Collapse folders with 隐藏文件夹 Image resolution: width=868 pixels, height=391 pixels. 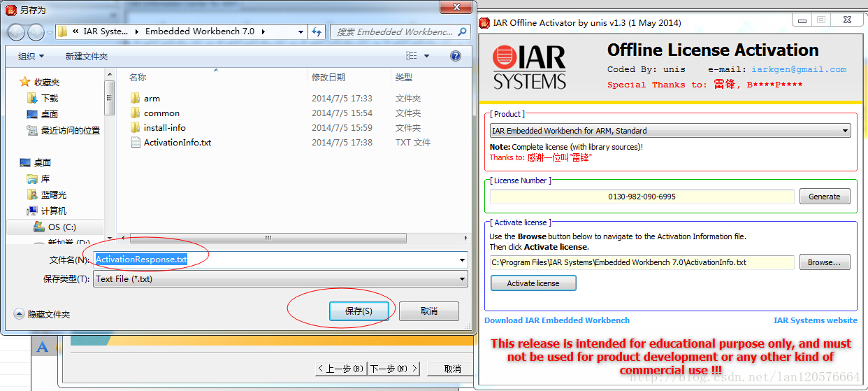pyautogui.click(x=42, y=315)
